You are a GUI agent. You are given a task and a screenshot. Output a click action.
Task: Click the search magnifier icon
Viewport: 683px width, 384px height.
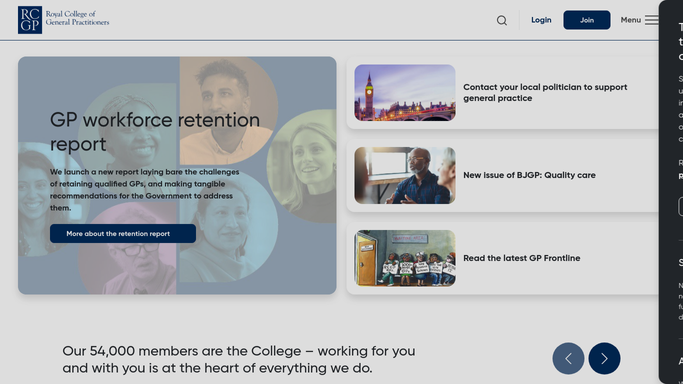pyautogui.click(x=502, y=20)
